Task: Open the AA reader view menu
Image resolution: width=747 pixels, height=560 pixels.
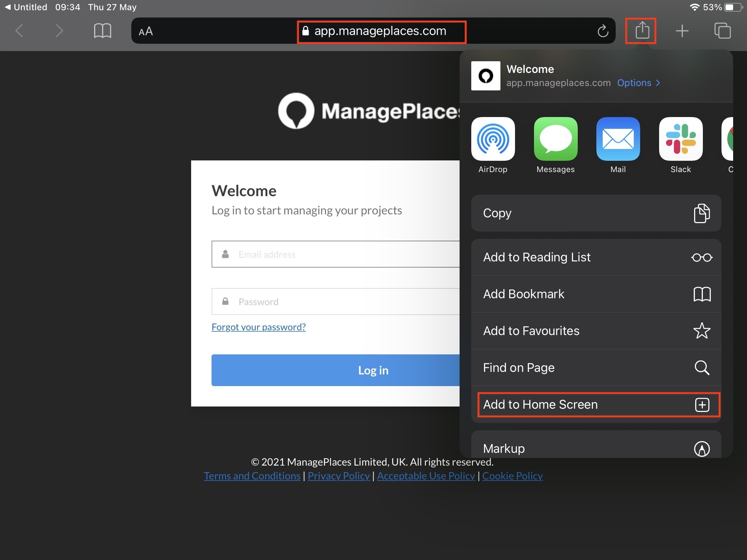Action: [x=146, y=31]
